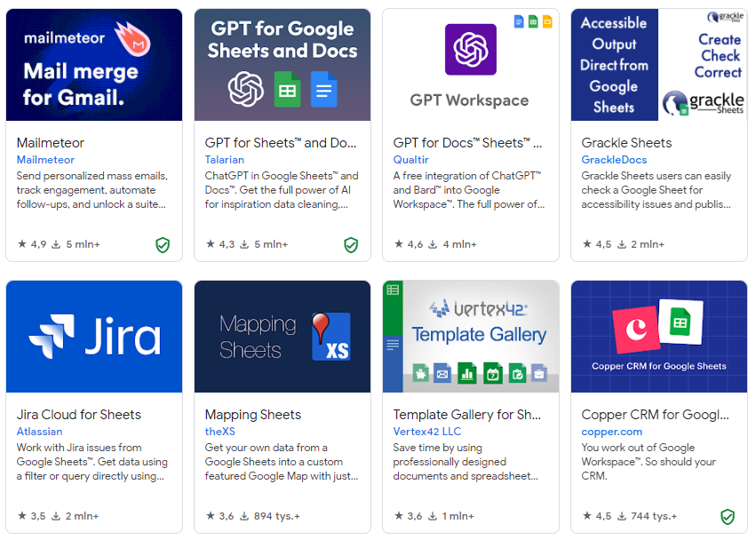Click the verified shield on GPT for Sheets card
Screen dimensions: 756x540
351,245
